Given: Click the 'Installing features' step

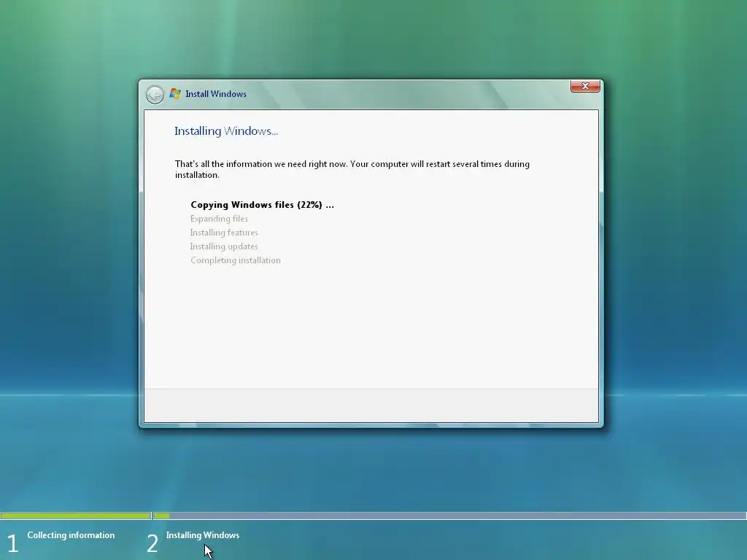Looking at the screenshot, I should (x=224, y=233).
